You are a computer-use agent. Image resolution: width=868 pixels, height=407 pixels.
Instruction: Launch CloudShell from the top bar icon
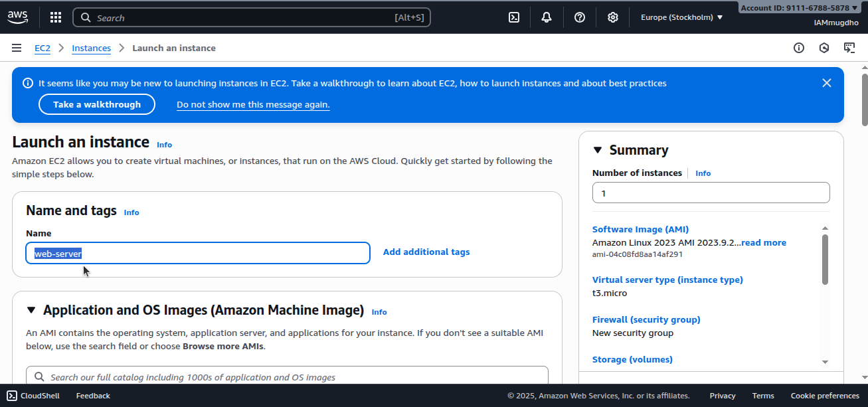tap(514, 17)
